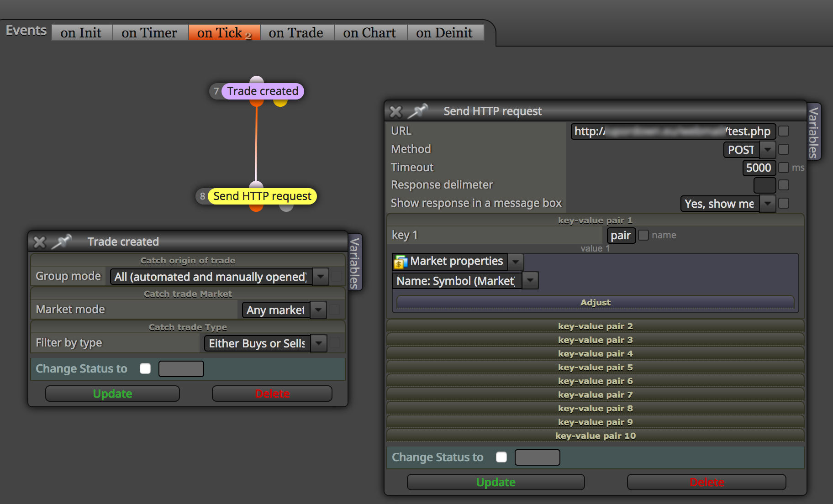The image size is (833, 504).
Task: Toggle the Filter by type variable checkbox
Action: click(x=335, y=343)
